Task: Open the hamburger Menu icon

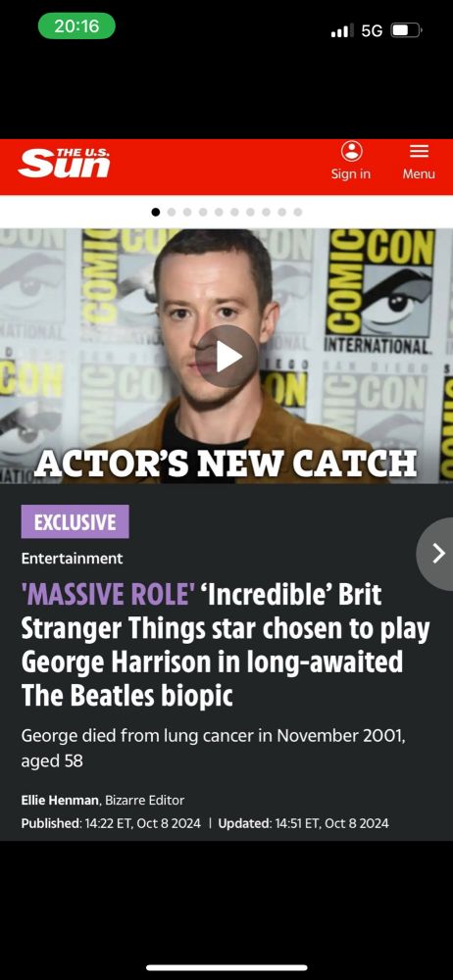Action: pos(419,151)
